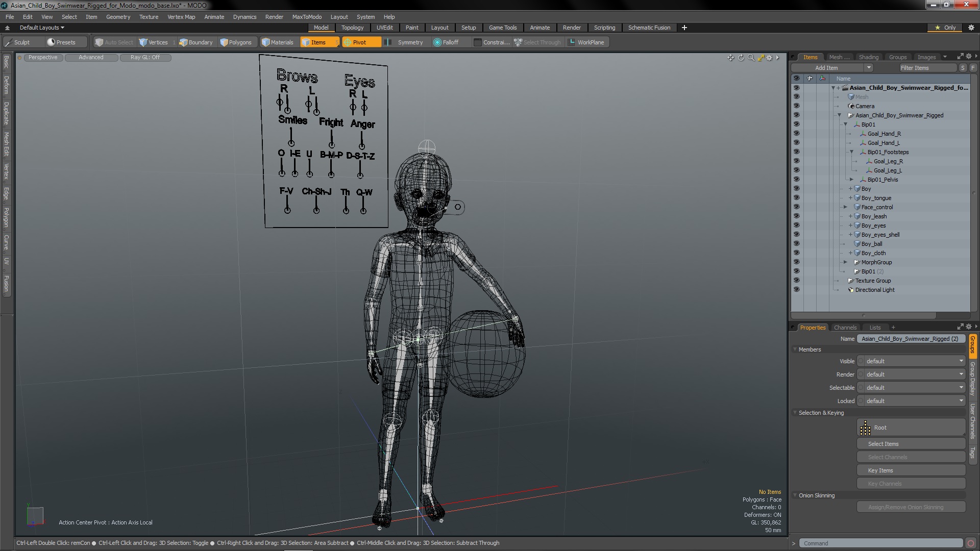This screenshot has width=980, height=551.
Task: Open viewport settings gear icon
Action: (x=769, y=58)
